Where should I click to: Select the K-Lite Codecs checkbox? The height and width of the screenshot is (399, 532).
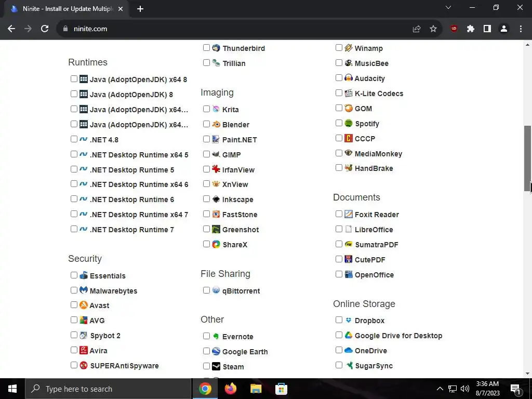click(339, 93)
